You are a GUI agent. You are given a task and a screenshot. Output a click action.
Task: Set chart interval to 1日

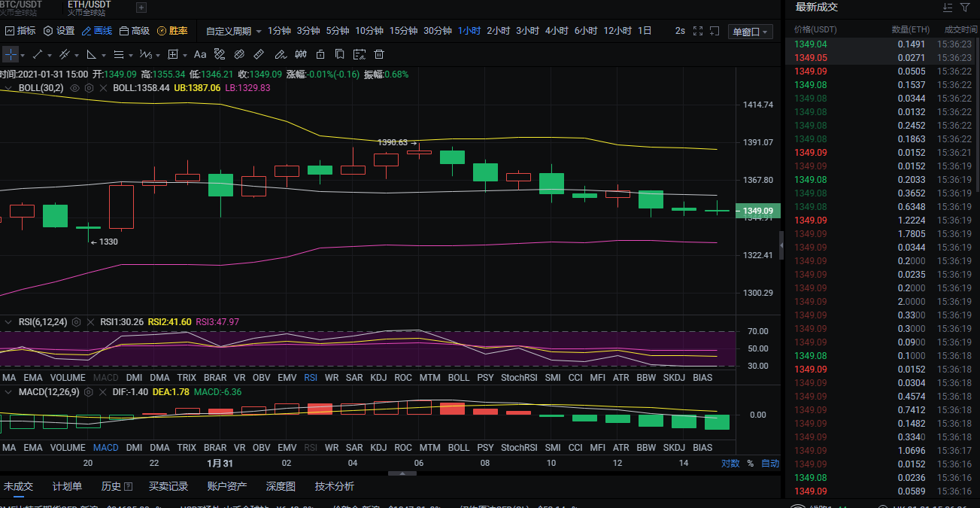click(645, 31)
